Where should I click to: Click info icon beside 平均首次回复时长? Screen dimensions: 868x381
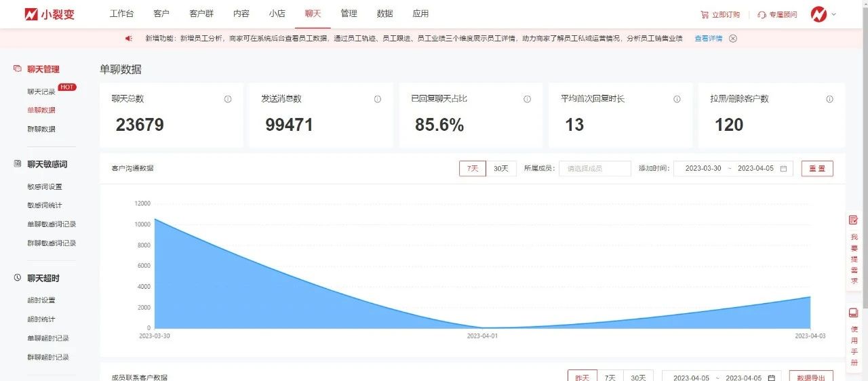pyautogui.click(x=677, y=99)
